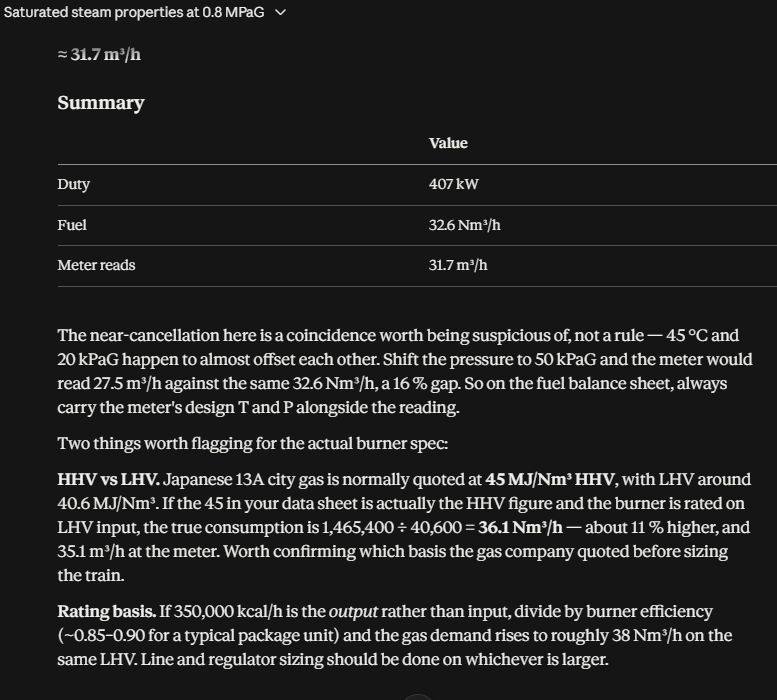Select the 407 kW cell
The image size is (777, 700).
point(453,184)
